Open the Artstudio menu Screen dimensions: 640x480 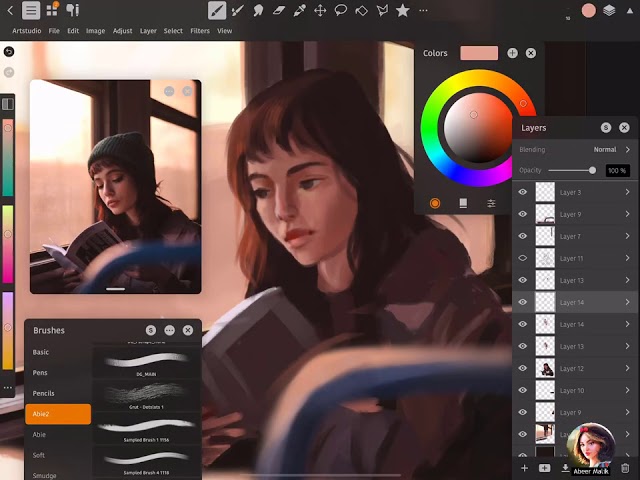(27, 31)
